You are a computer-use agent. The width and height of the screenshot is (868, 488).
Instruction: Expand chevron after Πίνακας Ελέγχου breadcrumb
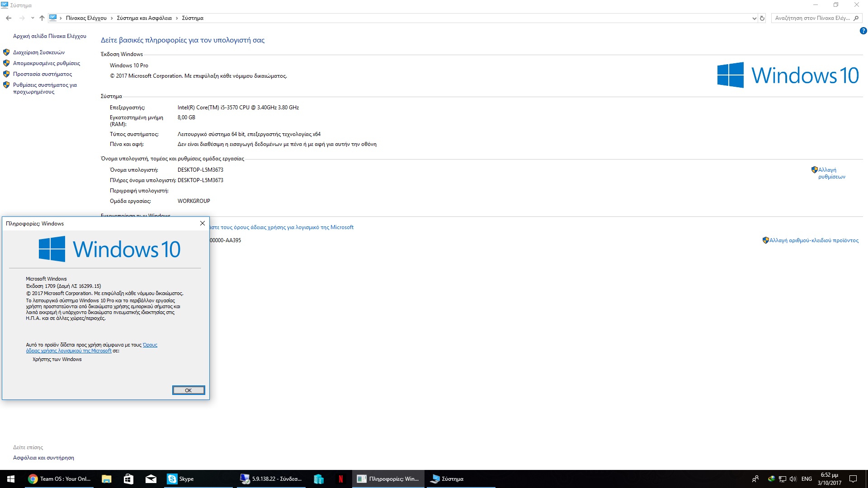click(112, 18)
